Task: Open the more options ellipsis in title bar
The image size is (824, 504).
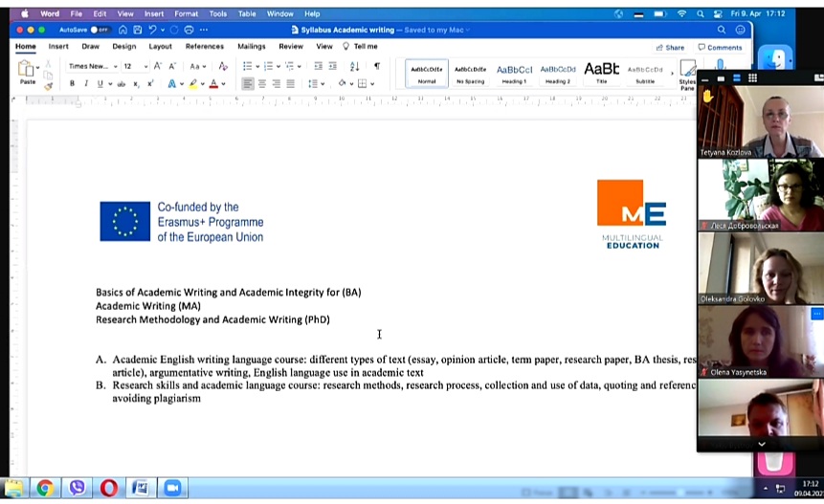Action: [x=204, y=30]
